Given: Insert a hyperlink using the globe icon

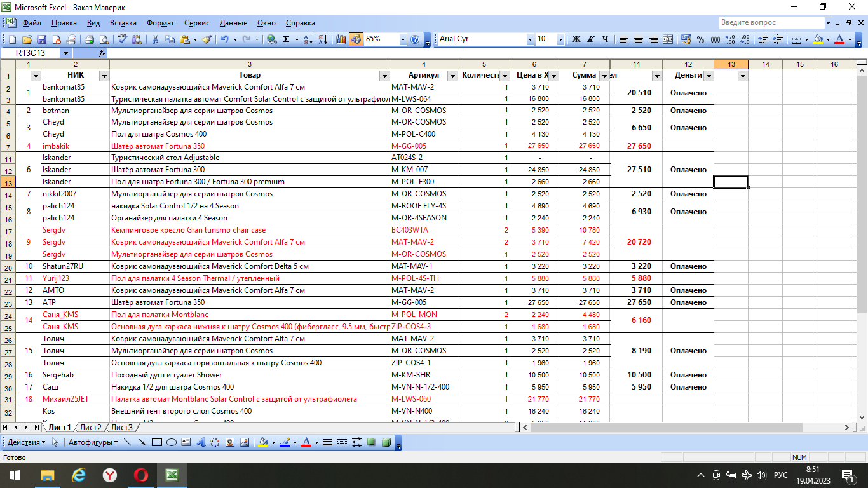Looking at the screenshot, I should (271, 39).
